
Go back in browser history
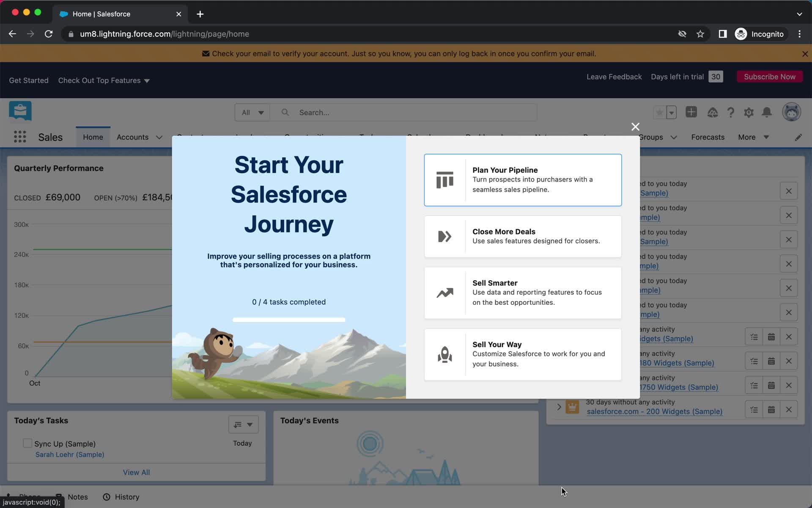[12, 34]
